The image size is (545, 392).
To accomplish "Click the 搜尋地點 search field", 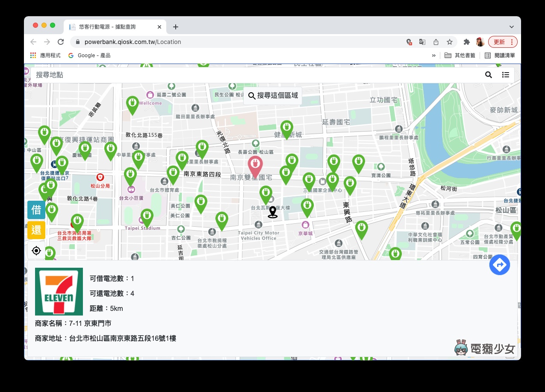I will (x=256, y=75).
